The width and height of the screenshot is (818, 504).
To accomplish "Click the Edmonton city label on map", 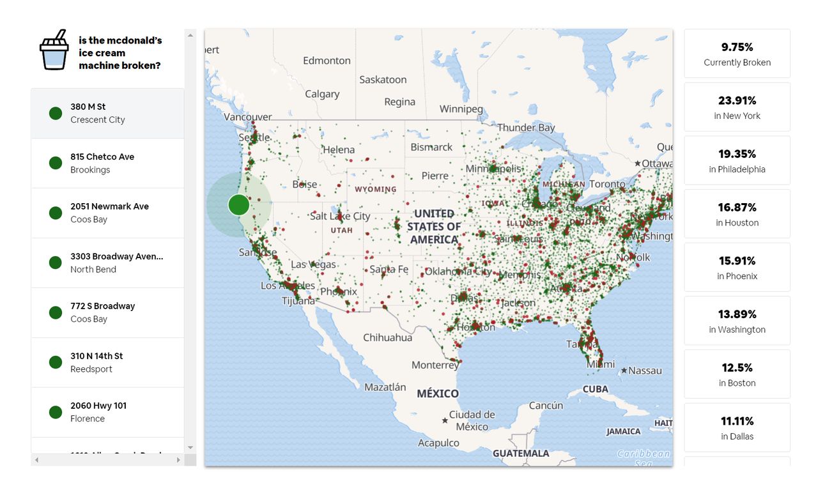I will (x=327, y=61).
